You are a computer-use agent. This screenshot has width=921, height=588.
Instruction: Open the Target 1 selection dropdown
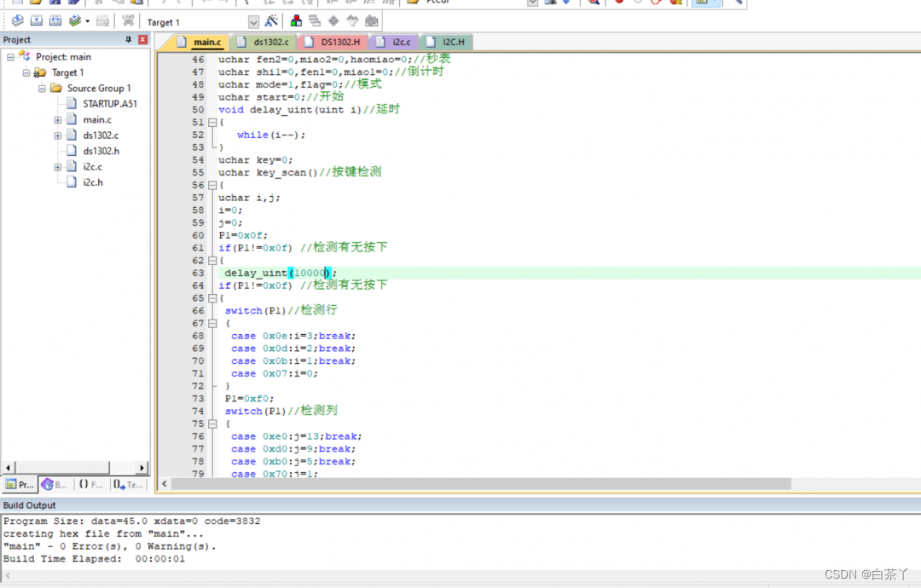[253, 22]
